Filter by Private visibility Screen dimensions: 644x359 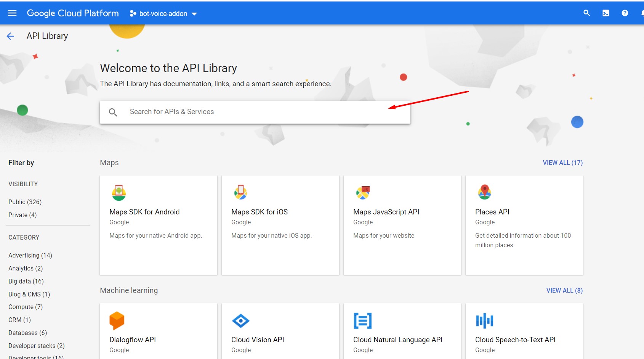[x=22, y=215]
